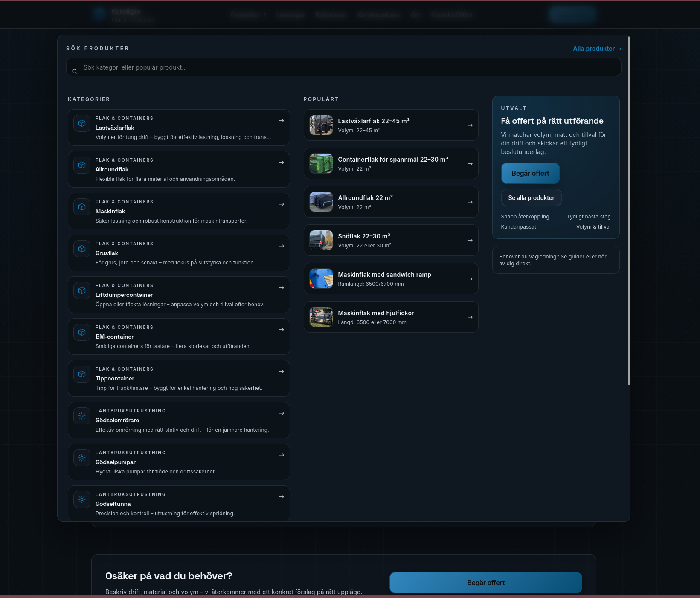Click the cube icon beside Lastväxlarflak
700x598 pixels.
82,123
